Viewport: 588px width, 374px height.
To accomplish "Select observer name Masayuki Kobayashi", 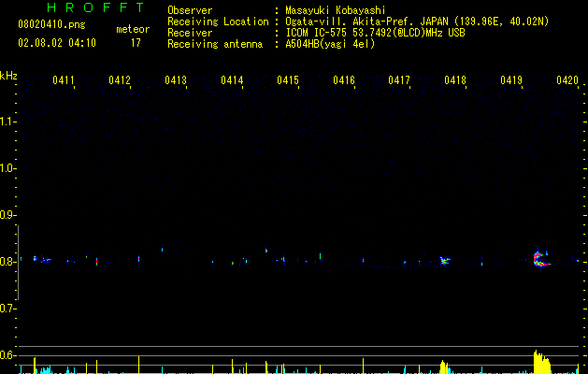I will 336,10.
